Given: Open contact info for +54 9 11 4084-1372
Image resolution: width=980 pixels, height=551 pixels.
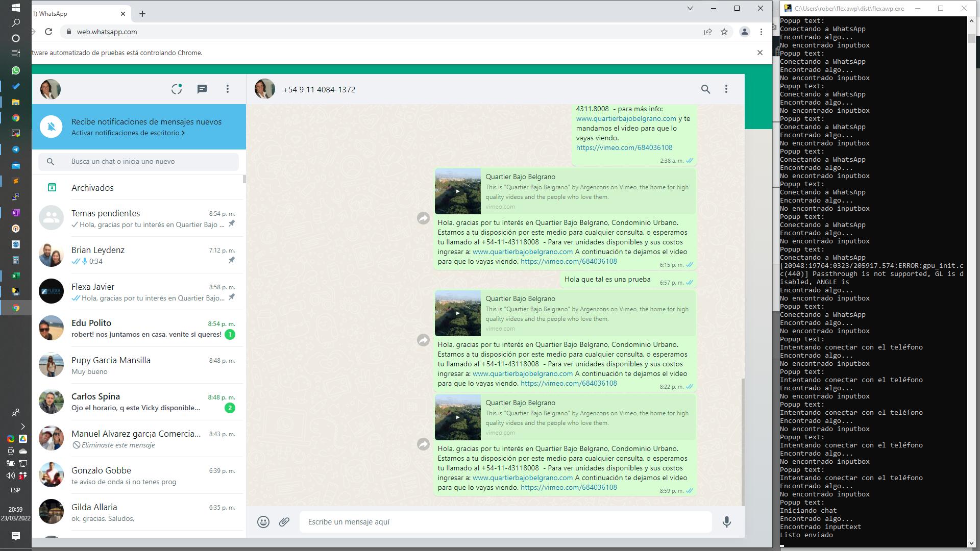Looking at the screenshot, I should point(319,89).
